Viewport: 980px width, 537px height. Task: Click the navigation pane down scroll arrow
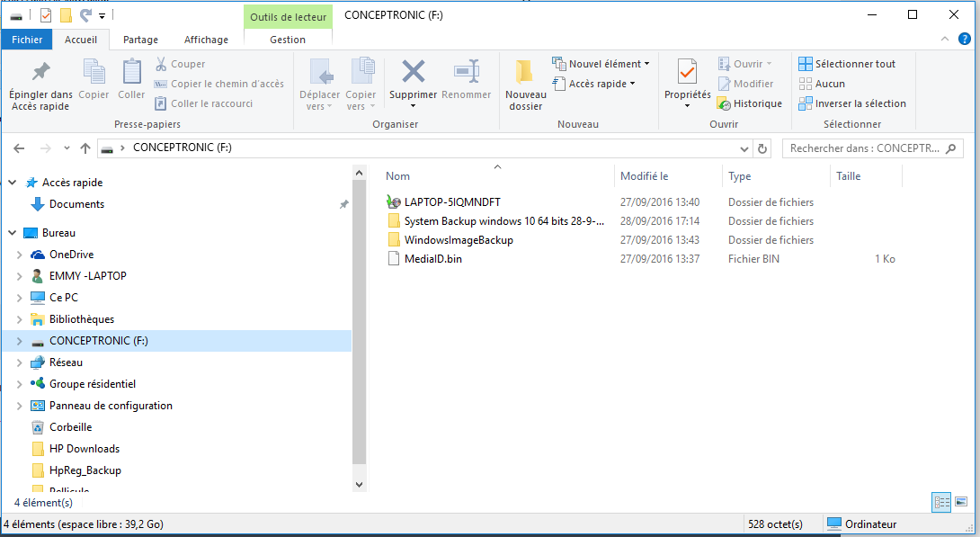point(359,485)
